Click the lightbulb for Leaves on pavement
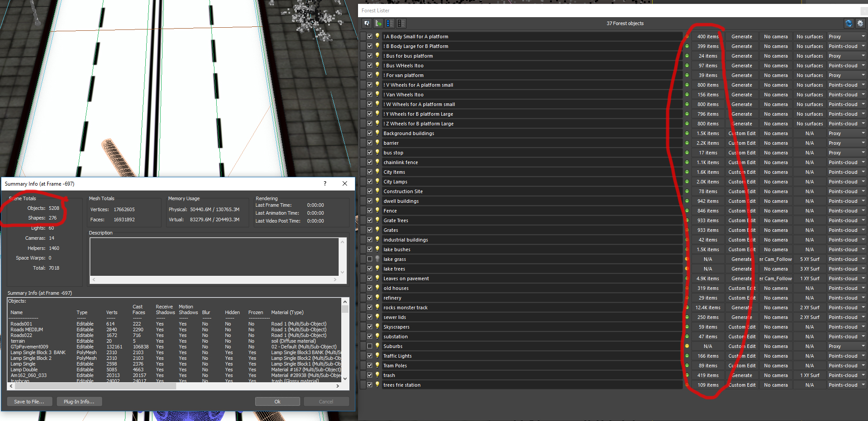Screen dimensions: 868x421 377,278
